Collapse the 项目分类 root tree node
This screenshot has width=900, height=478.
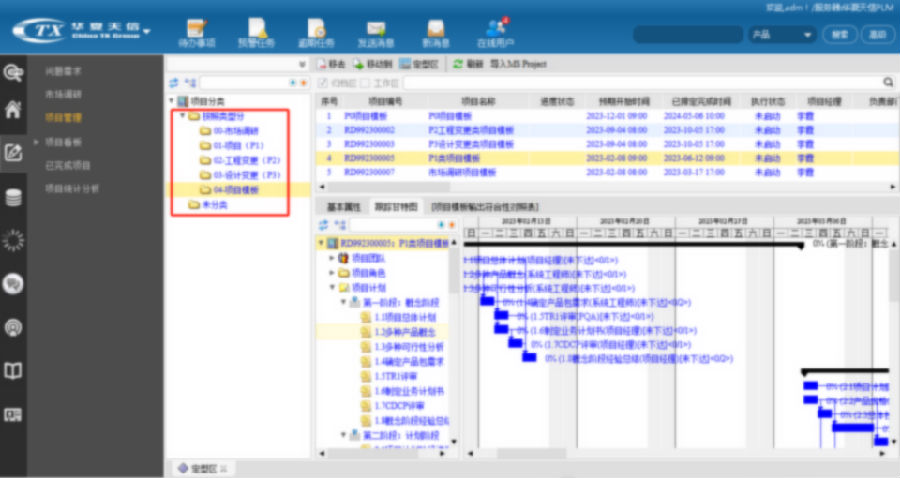click(x=172, y=101)
